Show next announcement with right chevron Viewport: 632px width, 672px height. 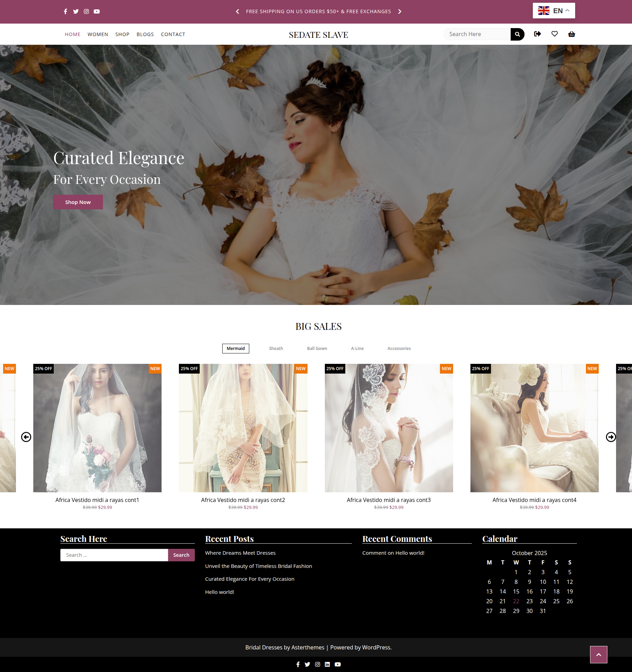coord(400,11)
